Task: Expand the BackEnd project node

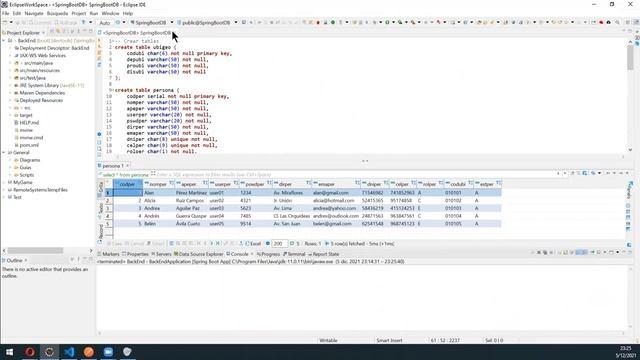Action: (x=4, y=41)
